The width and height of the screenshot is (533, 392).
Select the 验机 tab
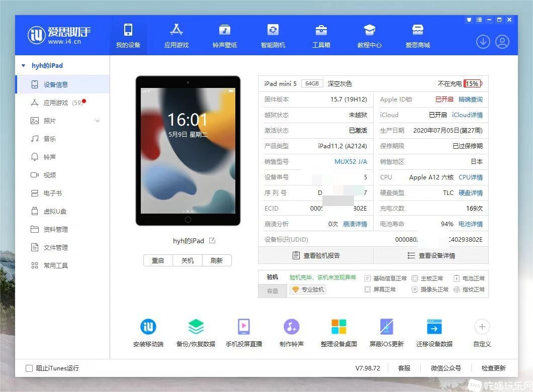(272, 277)
